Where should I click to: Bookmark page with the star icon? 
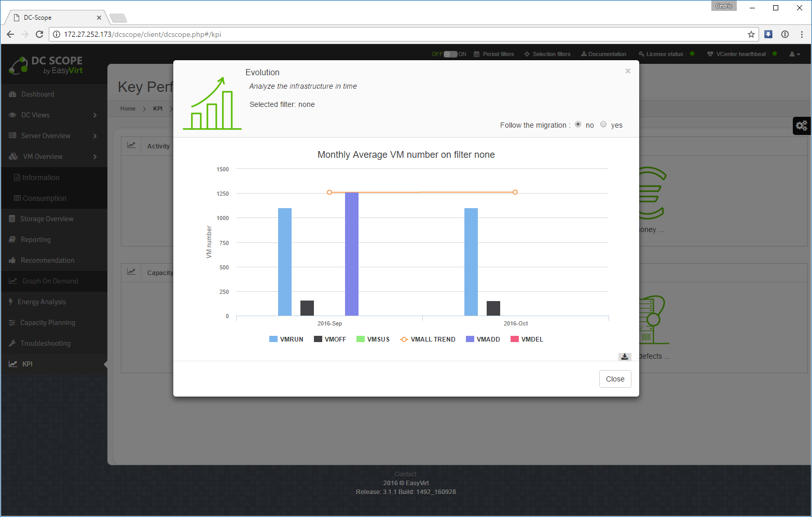[751, 34]
